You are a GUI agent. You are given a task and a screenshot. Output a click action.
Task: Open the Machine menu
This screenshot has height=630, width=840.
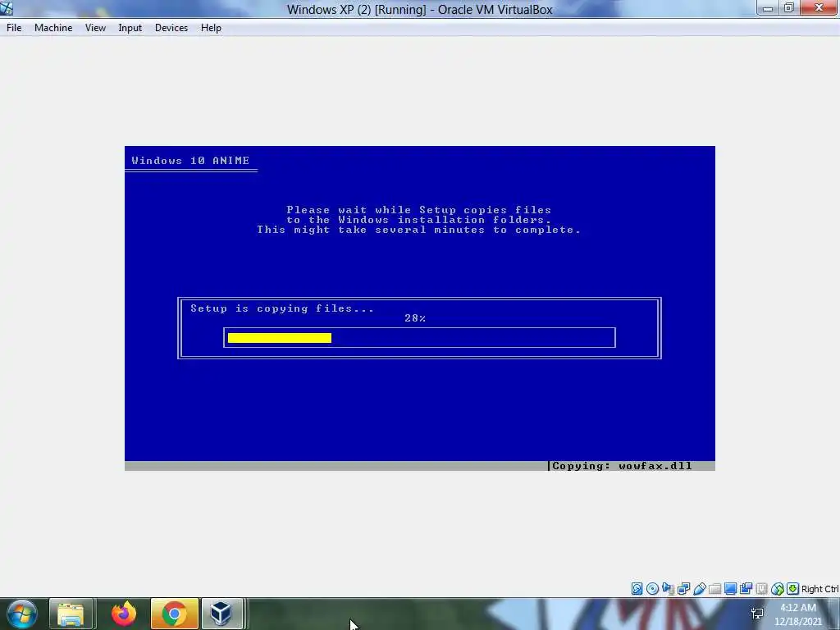coord(53,28)
